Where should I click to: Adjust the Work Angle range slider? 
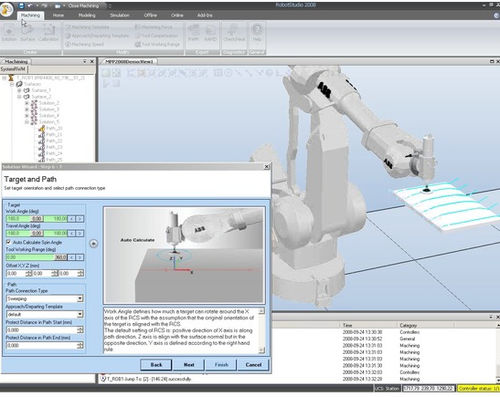click(37, 219)
